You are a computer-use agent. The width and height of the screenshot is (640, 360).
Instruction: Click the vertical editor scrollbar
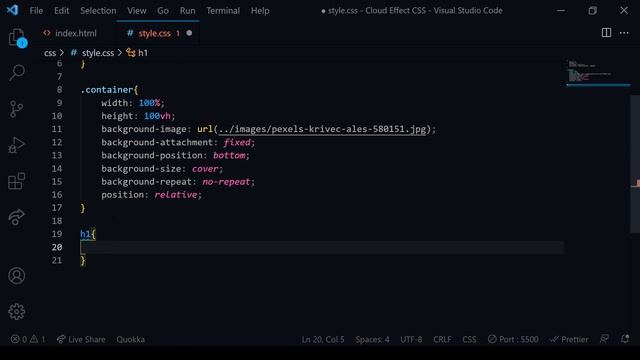635,163
